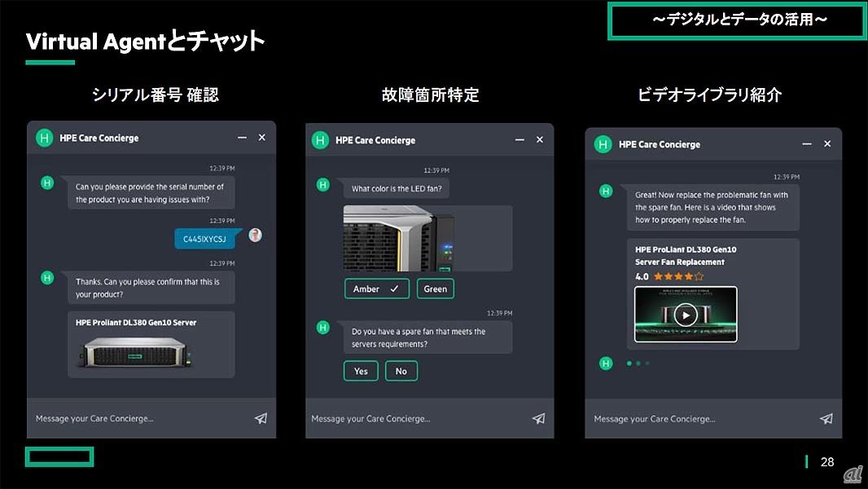Click slide page number 28

pos(827,462)
